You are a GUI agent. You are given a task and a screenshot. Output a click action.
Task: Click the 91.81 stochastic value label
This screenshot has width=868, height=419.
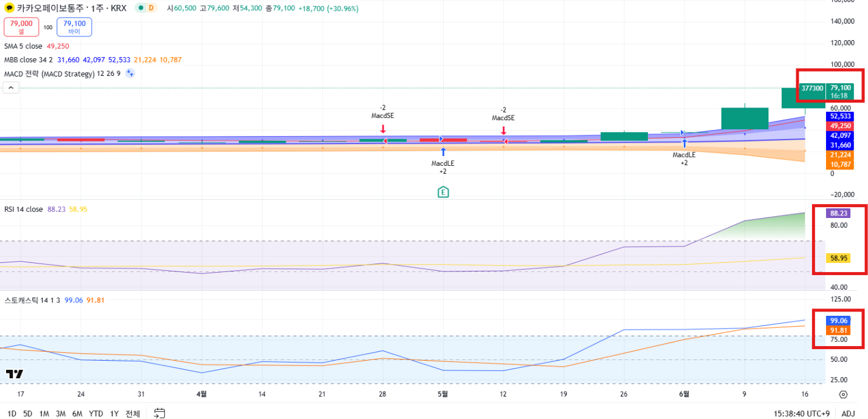click(x=838, y=330)
